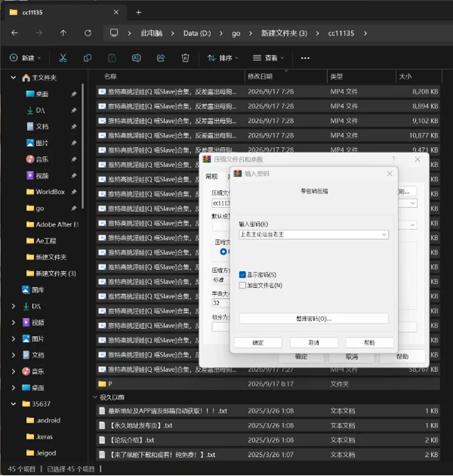453x476 pixels.
Task: Click 帮助 in password dialog
Action: pyautogui.click(x=369, y=343)
